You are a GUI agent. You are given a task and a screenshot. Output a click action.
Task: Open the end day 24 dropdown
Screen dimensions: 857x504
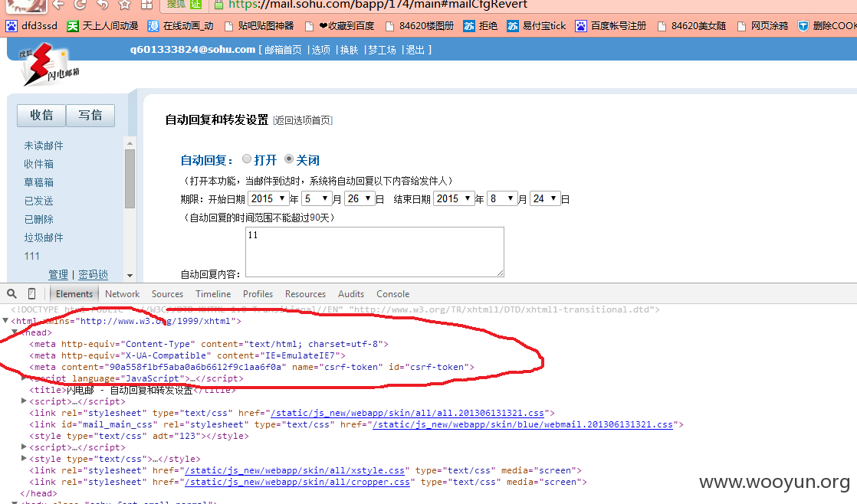pos(546,198)
